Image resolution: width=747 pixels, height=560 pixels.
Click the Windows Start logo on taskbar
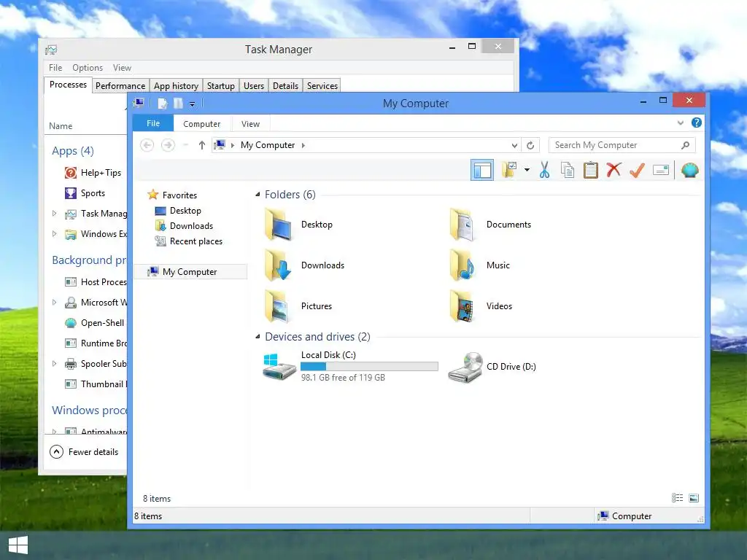point(18,545)
